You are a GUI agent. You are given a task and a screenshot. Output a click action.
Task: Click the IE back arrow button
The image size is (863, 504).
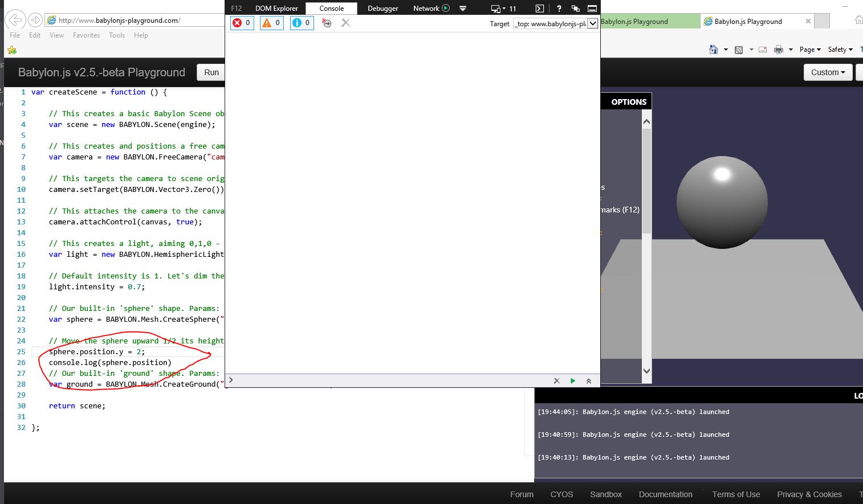[x=15, y=20]
